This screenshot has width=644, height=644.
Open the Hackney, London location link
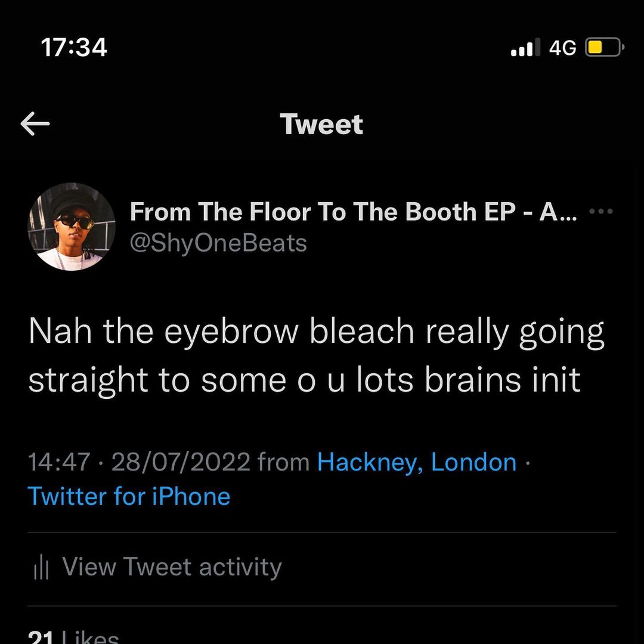pos(417,462)
